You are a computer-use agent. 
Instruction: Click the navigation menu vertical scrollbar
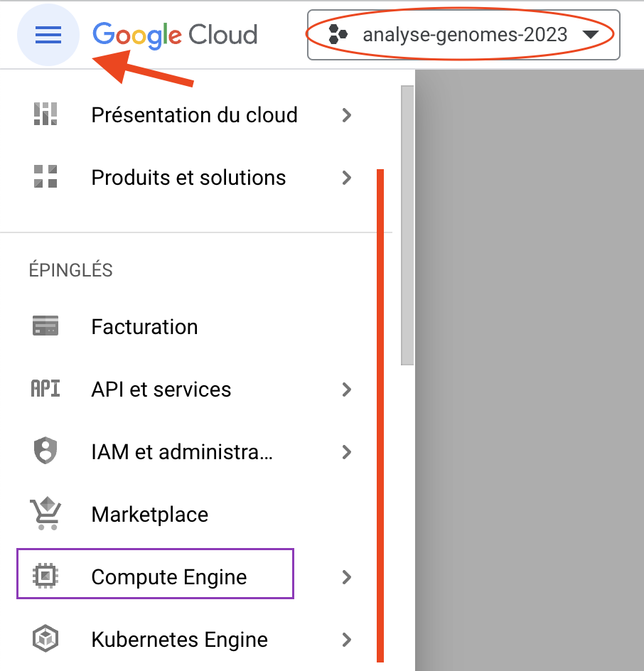407,225
